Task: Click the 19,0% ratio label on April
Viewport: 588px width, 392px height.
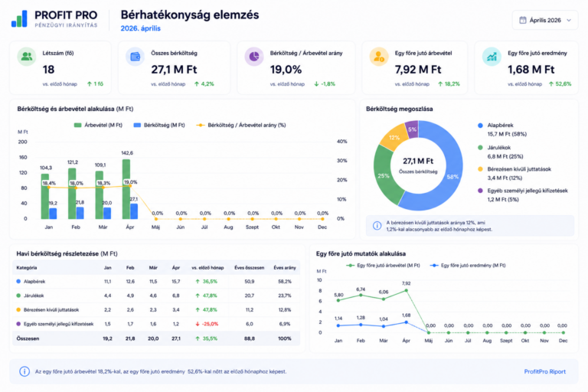Action: [x=130, y=182]
